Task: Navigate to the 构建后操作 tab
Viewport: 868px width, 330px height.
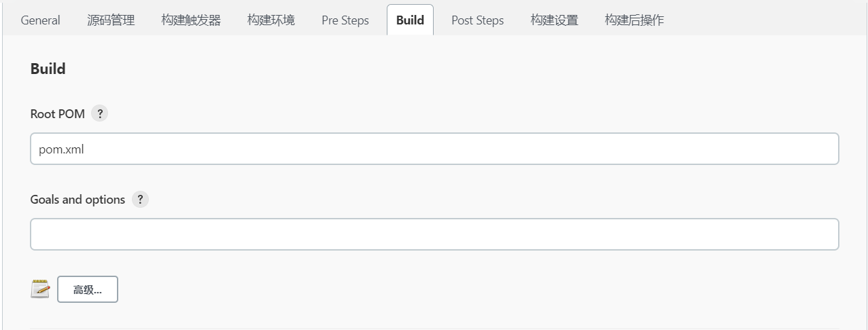Action: point(634,20)
